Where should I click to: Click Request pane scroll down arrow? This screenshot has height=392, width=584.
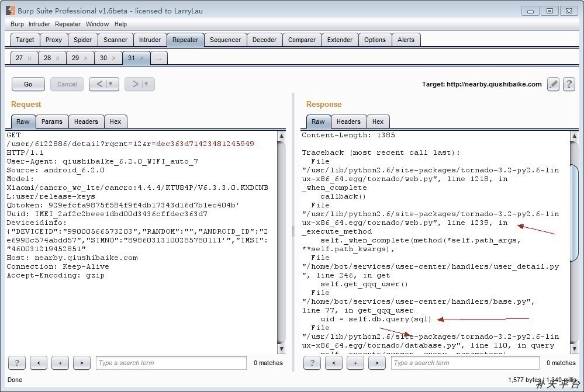pyautogui.click(x=282, y=349)
